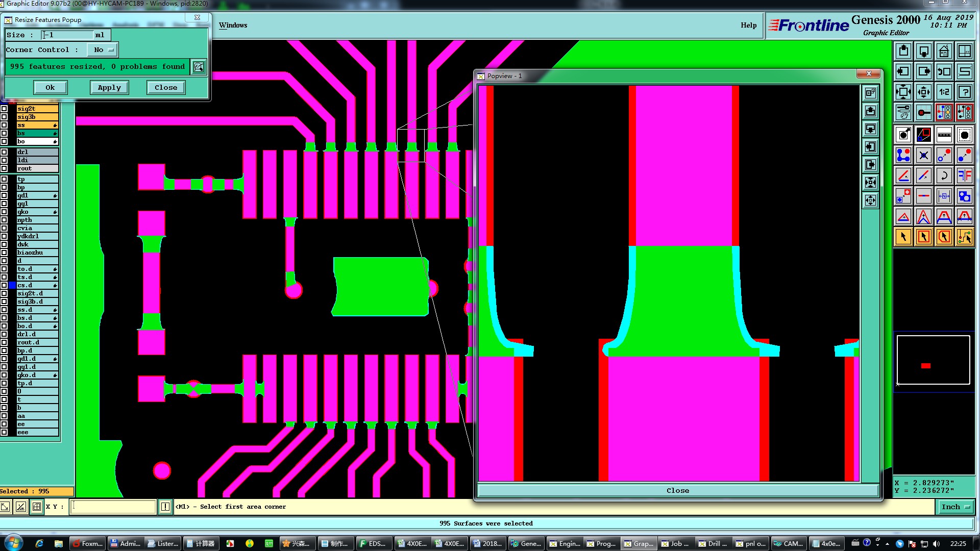The width and height of the screenshot is (980, 551).
Task: Click the net selection pointer icon
Action: tap(964, 237)
